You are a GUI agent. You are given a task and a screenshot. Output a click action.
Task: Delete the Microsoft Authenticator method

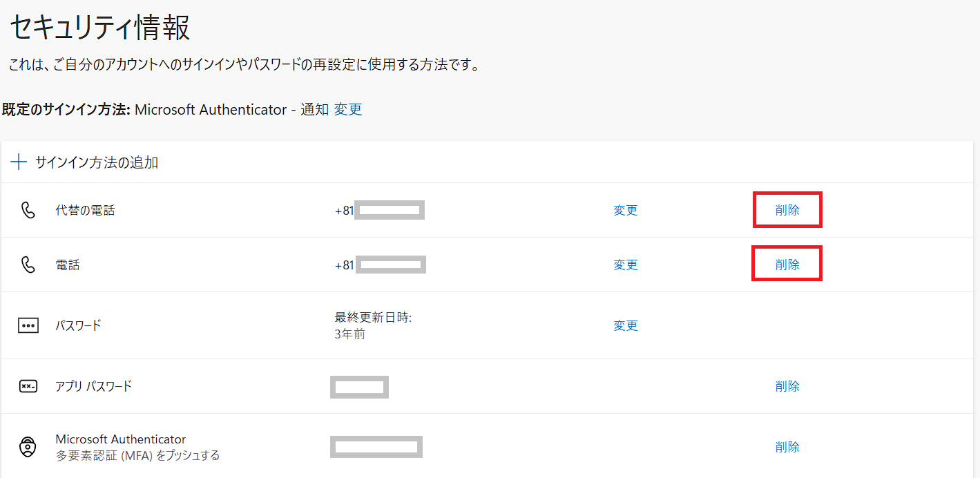pos(787,447)
